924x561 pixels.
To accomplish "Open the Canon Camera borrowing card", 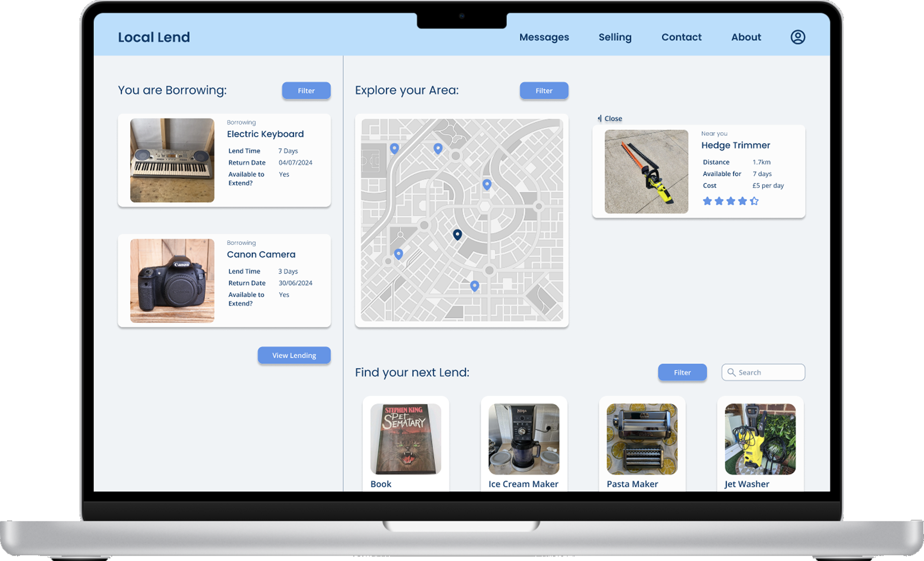I will click(x=224, y=281).
